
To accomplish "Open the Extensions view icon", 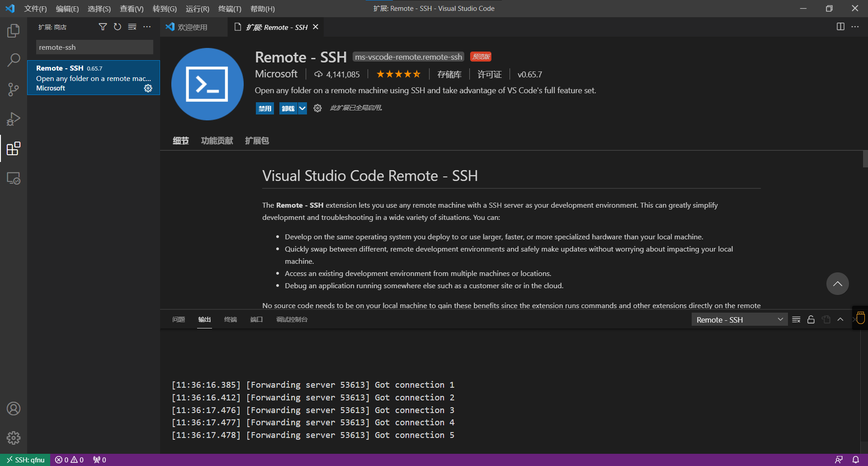I will point(14,148).
